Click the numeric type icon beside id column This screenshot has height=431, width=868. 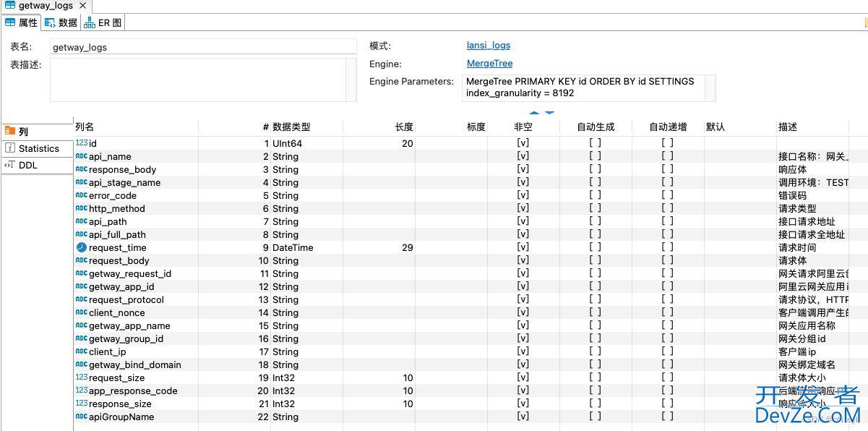click(81, 143)
